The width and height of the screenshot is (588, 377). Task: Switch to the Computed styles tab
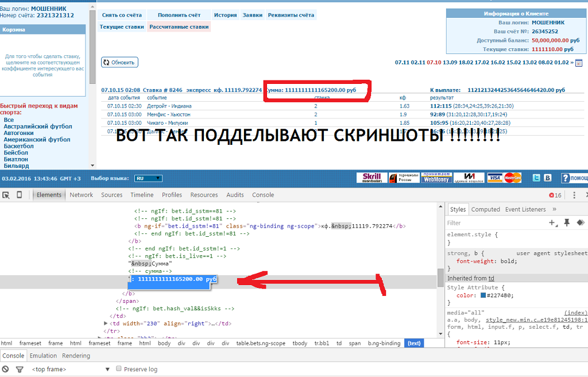click(486, 209)
